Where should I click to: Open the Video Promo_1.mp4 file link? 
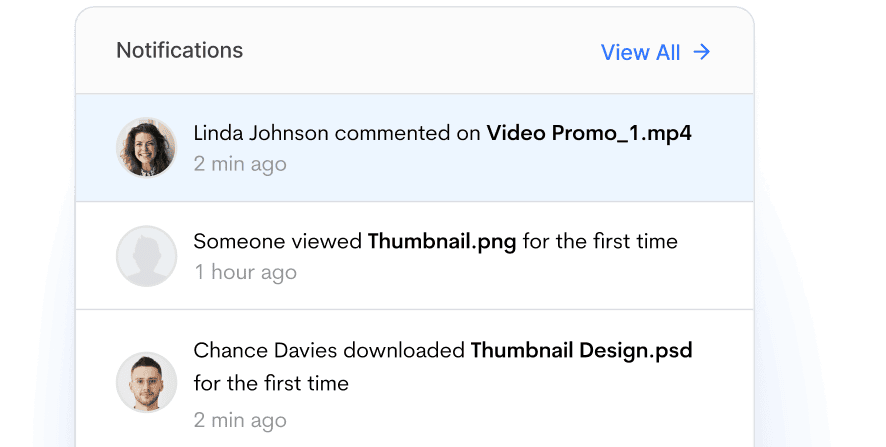point(589,133)
